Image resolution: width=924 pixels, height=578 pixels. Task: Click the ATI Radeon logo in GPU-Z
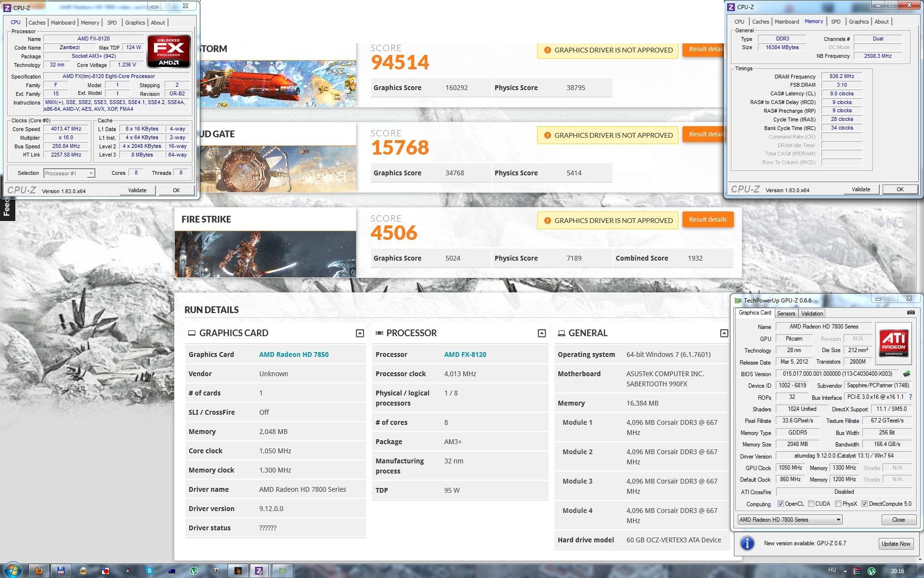pyautogui.click(x=894, y=343)
